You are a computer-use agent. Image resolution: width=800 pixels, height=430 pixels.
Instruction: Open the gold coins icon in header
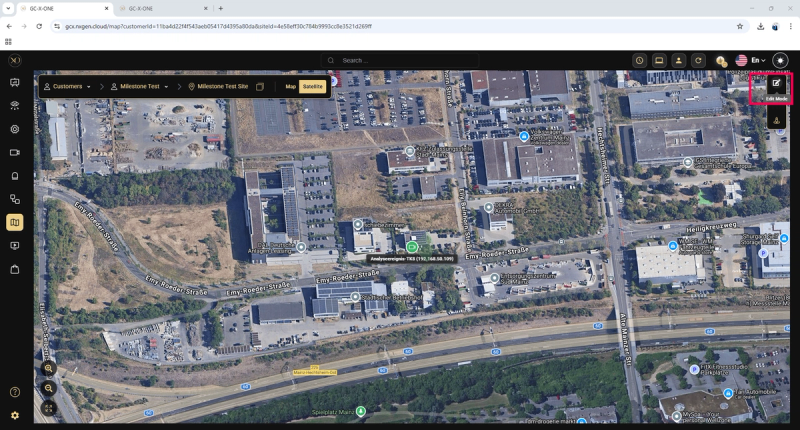tap(721, 61)
